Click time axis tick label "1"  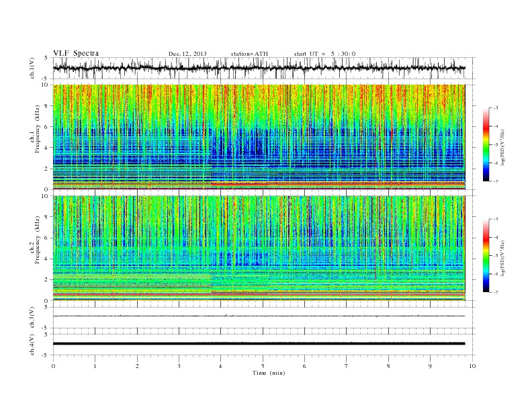pyautogui.click(x=95, y=366)
